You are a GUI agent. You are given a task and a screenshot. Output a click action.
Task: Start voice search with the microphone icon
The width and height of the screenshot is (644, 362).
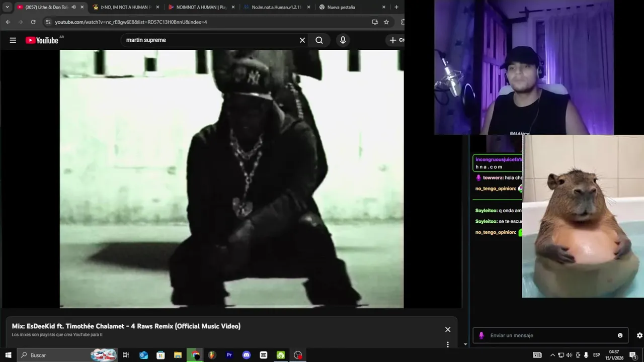[x=343, y=40]
